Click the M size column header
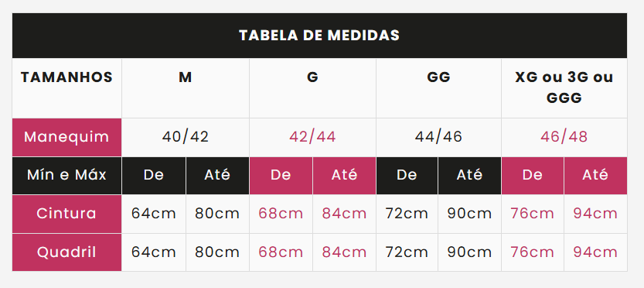 point(186,88)
